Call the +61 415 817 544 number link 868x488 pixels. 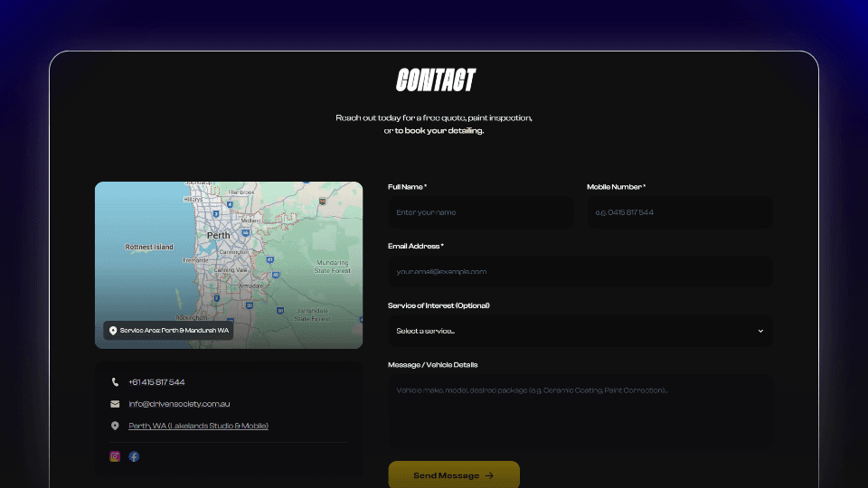pos(156,381)
